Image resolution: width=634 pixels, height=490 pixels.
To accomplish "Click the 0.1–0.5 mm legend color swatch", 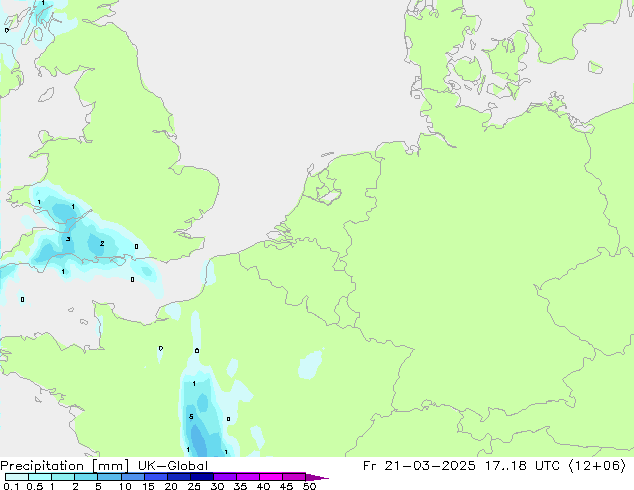I will click(17, 477).
